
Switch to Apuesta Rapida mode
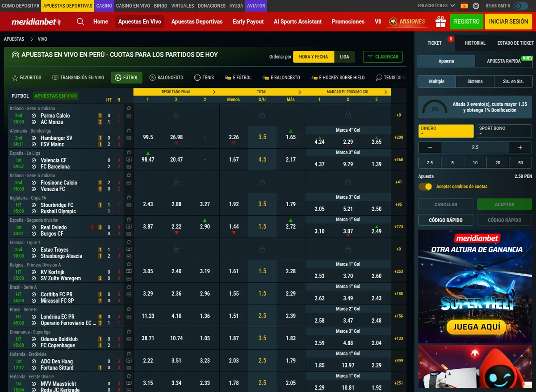click(x=504, y=61)
